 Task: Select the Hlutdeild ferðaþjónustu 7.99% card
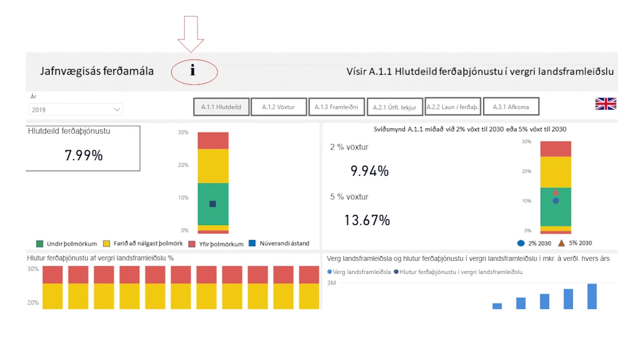(82, 148)
